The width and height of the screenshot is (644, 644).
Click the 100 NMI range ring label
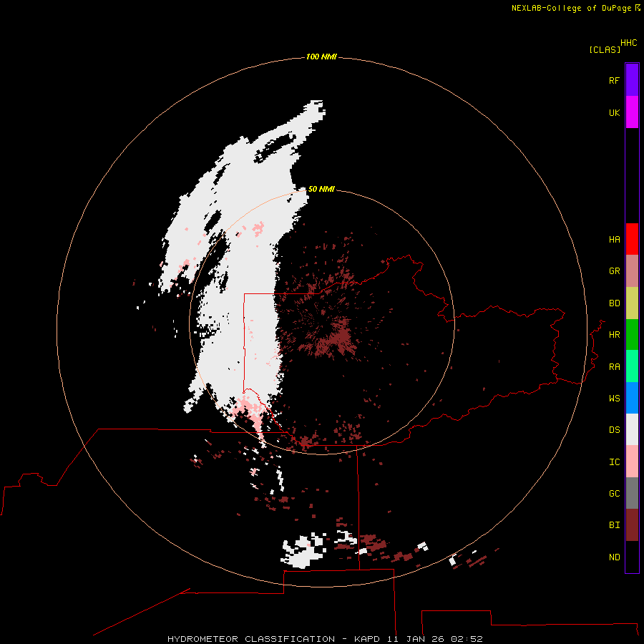click(321, 57)
